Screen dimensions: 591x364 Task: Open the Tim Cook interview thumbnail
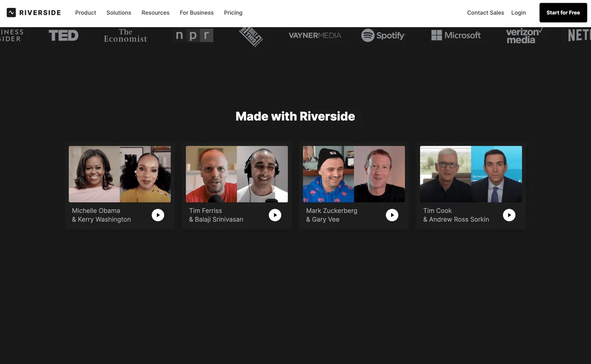[x=471, y=174]
